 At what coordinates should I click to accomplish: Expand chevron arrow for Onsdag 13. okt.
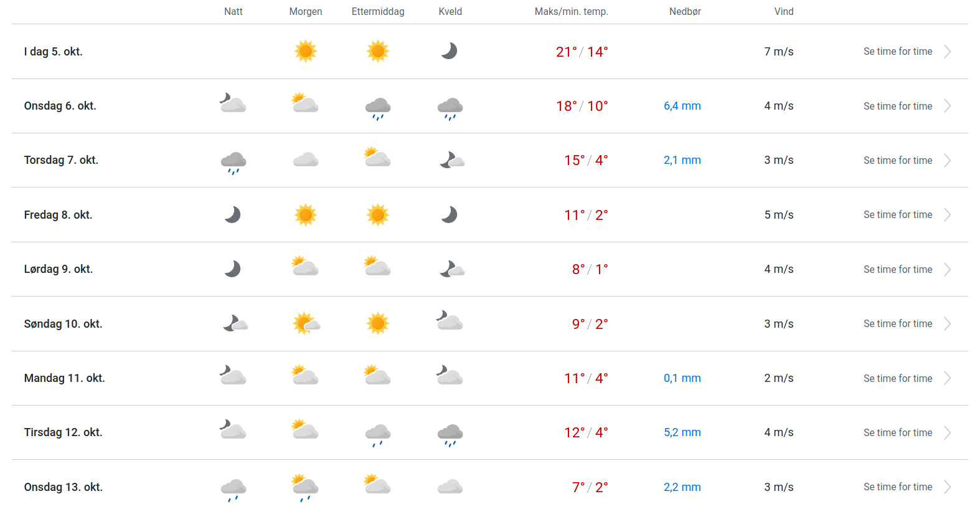[947, 487]
